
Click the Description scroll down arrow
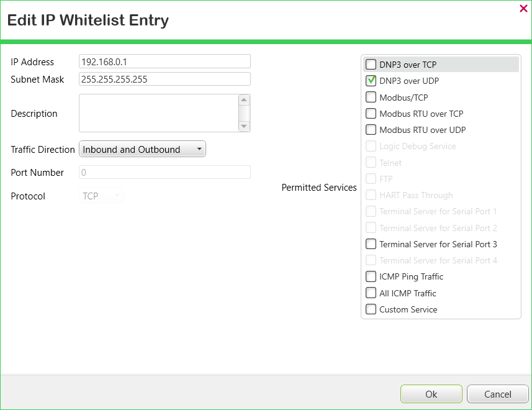(243, 126)
